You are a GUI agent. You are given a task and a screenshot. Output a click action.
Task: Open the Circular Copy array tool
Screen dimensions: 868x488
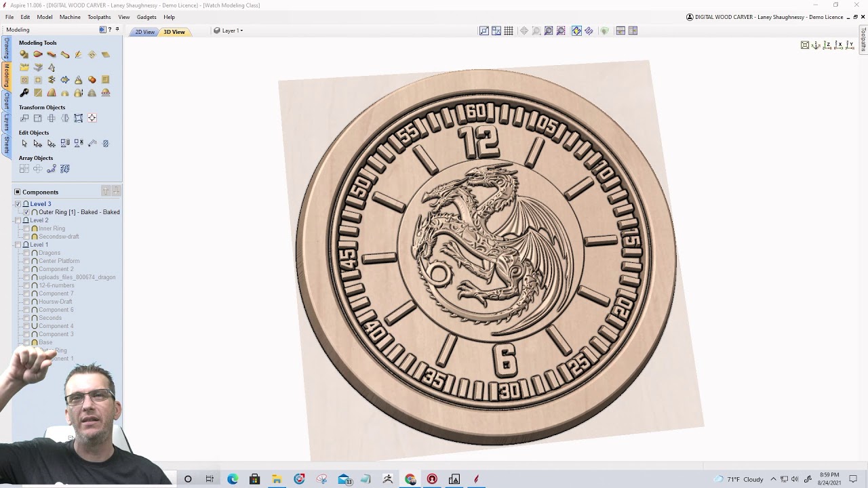(38, 169)
